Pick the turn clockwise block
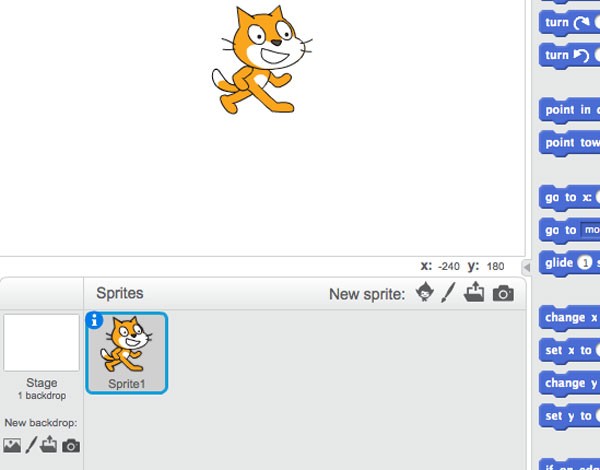This screenshot has height=470, width=600. [x=569, y=23]
